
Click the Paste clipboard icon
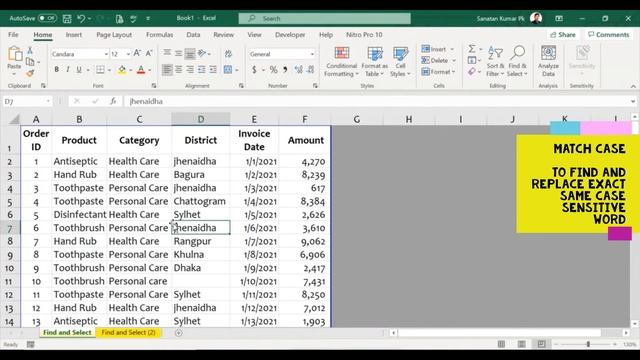[x=14, y=54]
